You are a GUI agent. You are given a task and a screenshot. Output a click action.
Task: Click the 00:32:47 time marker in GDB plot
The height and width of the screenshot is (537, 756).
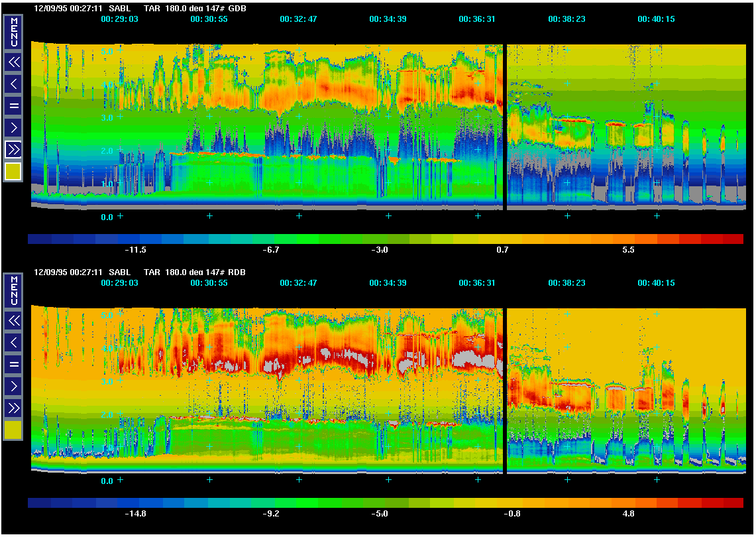click(x=298, y=19)
